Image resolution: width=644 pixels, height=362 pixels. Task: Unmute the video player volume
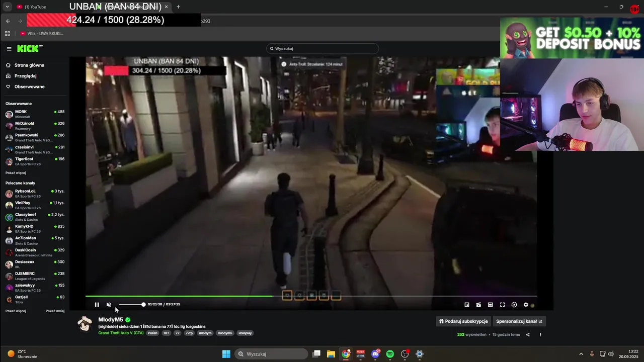tap(109, 305)
